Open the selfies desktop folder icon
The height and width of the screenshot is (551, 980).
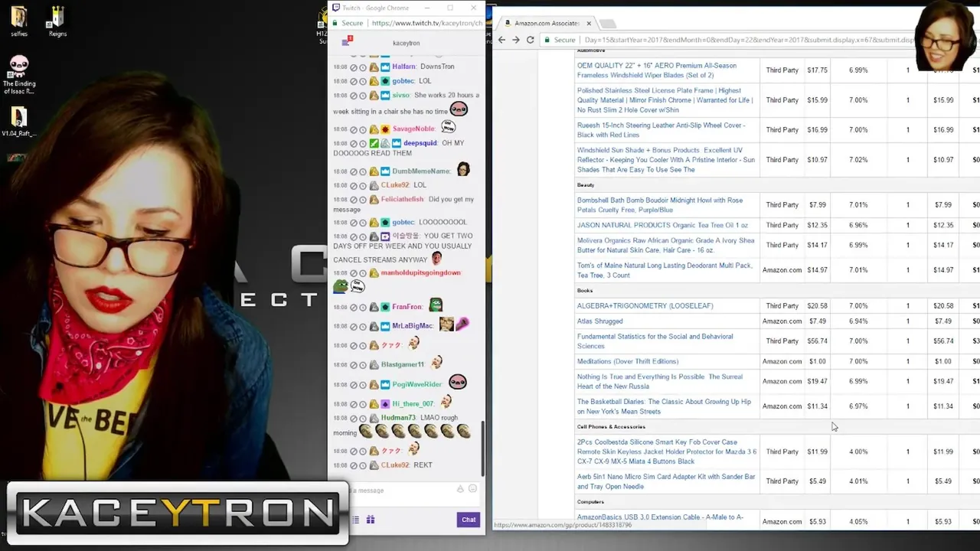click(x=19, y=21)
